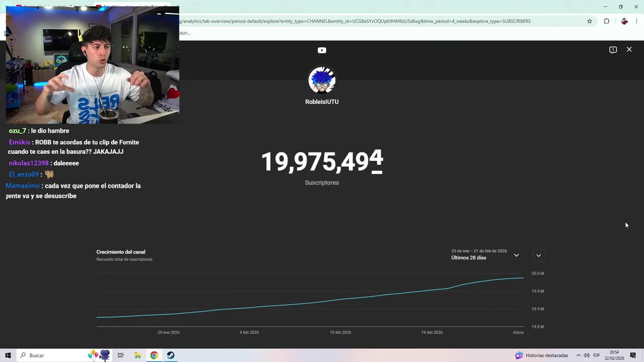
Task: Click the webcam overlay video
Action: 93,64
